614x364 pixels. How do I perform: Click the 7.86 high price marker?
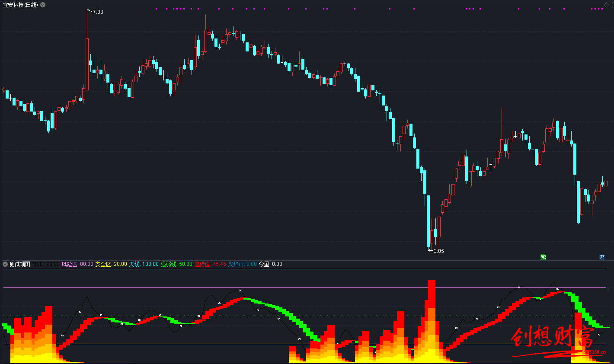[x=98, y=12]
